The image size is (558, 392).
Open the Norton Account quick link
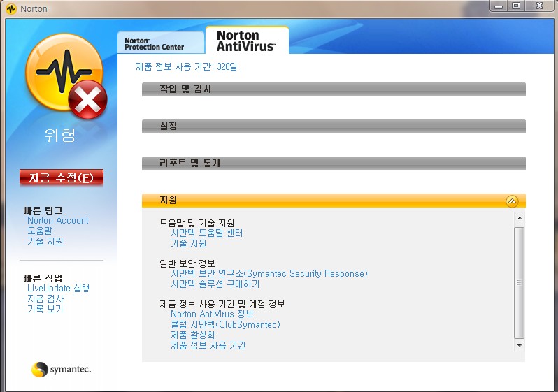point(57,221)
